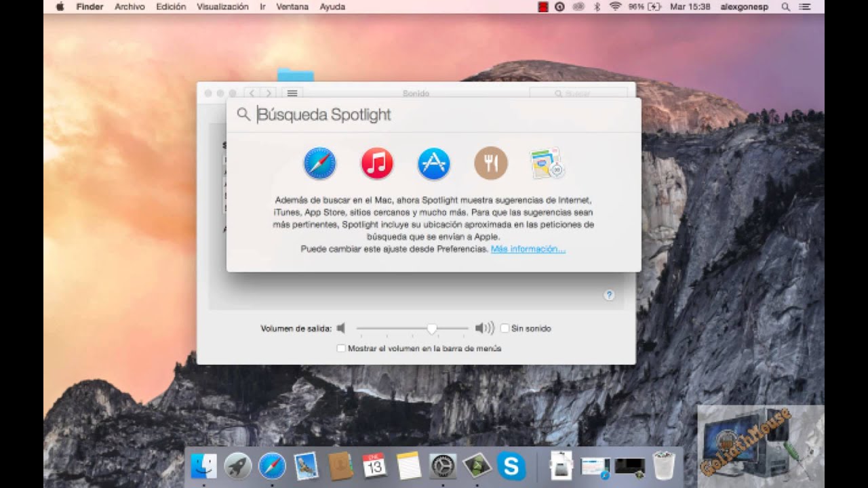
Task: Open the Más información link
Action: [x=528, y=249]
